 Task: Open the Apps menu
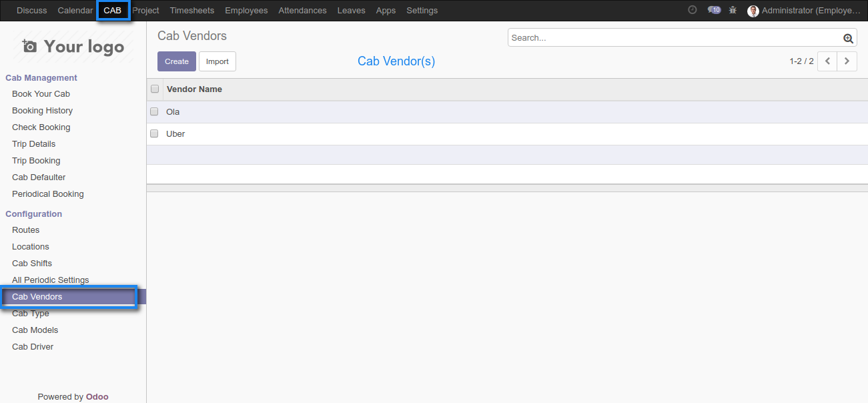[386, 11]
